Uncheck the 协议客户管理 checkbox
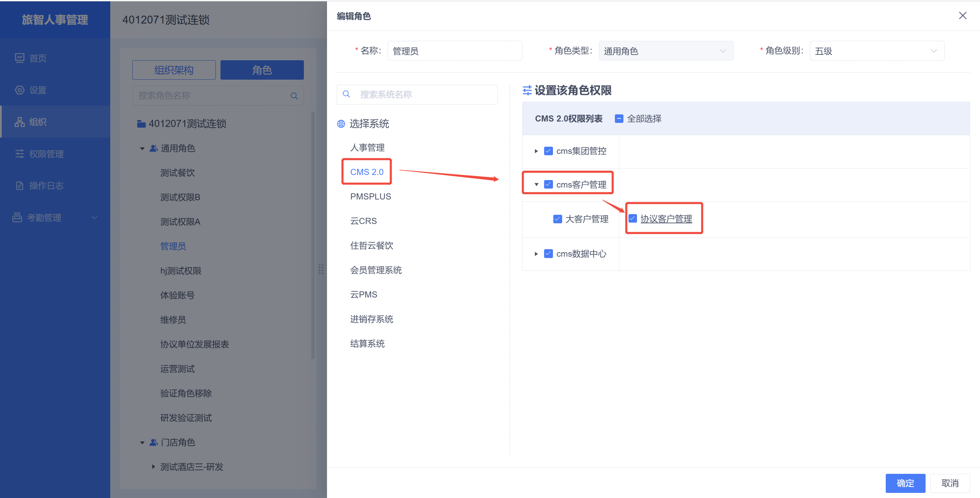 633,219
